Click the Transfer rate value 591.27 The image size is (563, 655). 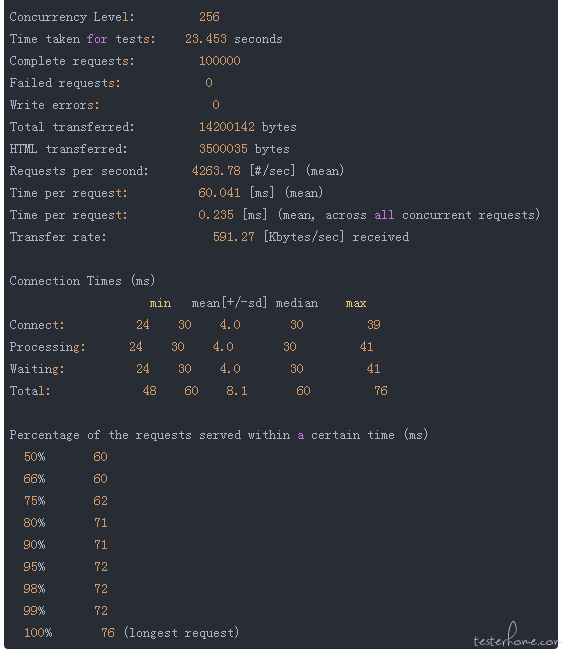pos(233,237)
